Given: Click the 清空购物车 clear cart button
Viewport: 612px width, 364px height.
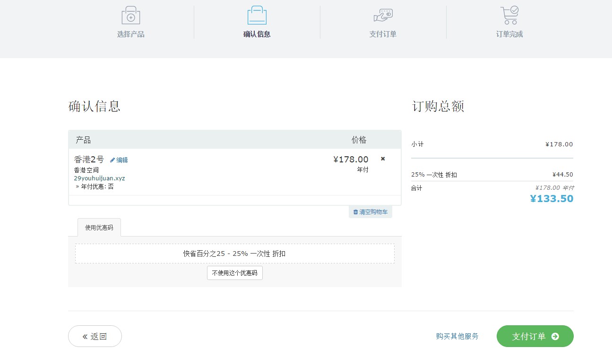Looking at the screenshot, I should tap(371, 212).
